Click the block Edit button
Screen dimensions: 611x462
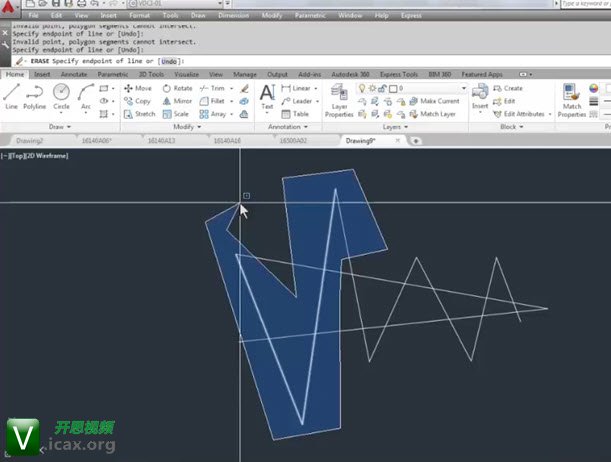(504, 101)
